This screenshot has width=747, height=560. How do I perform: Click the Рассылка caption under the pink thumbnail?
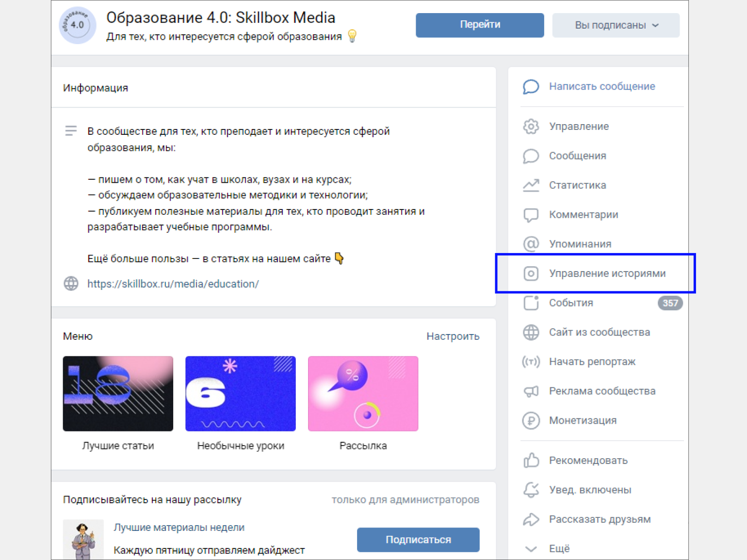click(363, 446)
